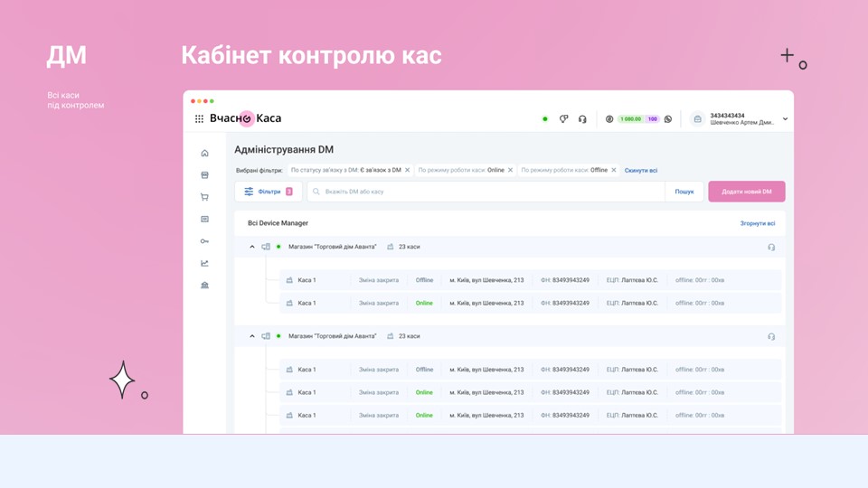Collapse the second 'Торговий дім Аванта' store group
Image resolution: width=868 pixels, height=488 pixels.
coord(252,336)
